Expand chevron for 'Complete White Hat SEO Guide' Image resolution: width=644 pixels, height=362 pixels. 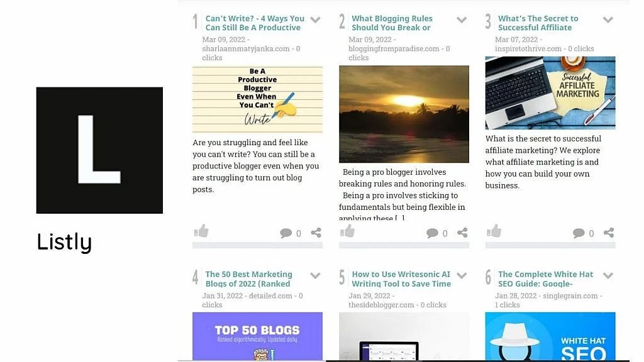point(608,275)
